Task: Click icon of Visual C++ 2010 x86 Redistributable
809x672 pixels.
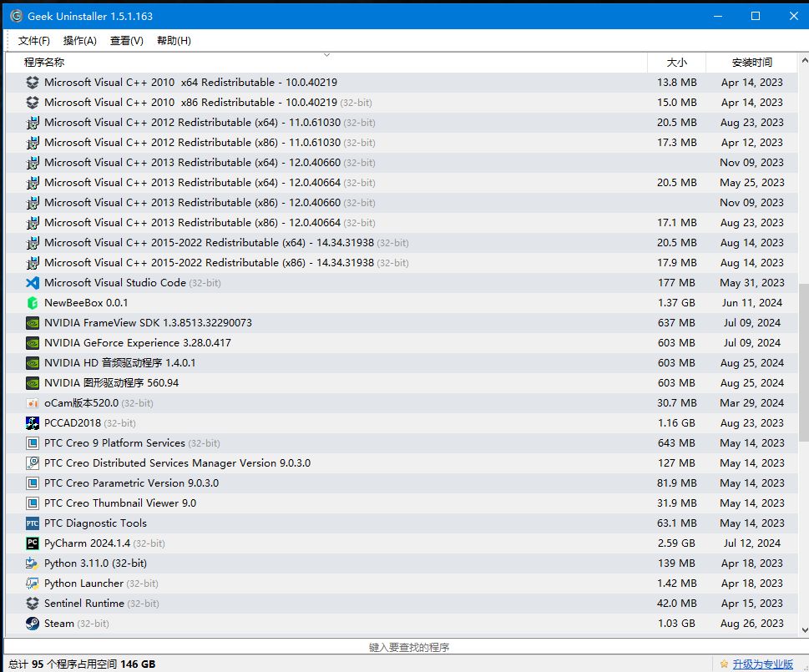Action: (x=33, y=103)
